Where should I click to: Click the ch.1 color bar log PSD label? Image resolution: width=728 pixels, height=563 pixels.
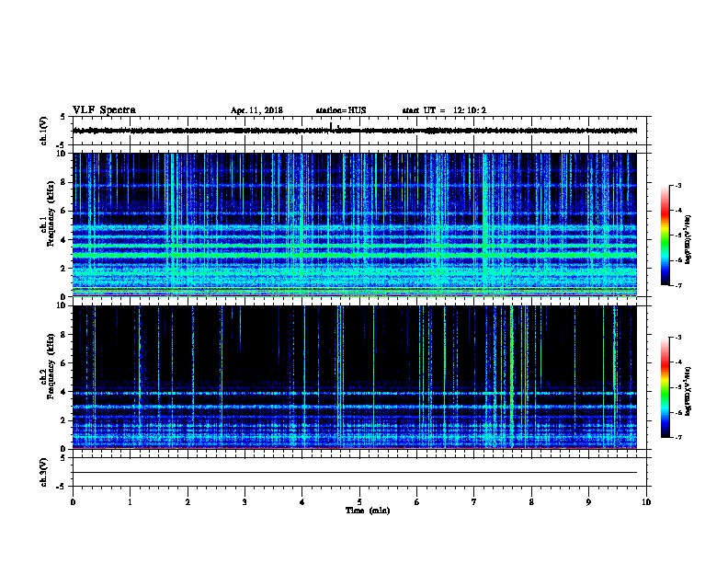click(688, 239)
